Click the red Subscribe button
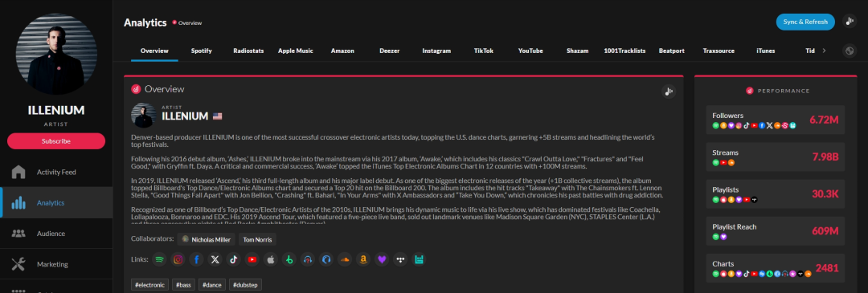 [56, 141]
